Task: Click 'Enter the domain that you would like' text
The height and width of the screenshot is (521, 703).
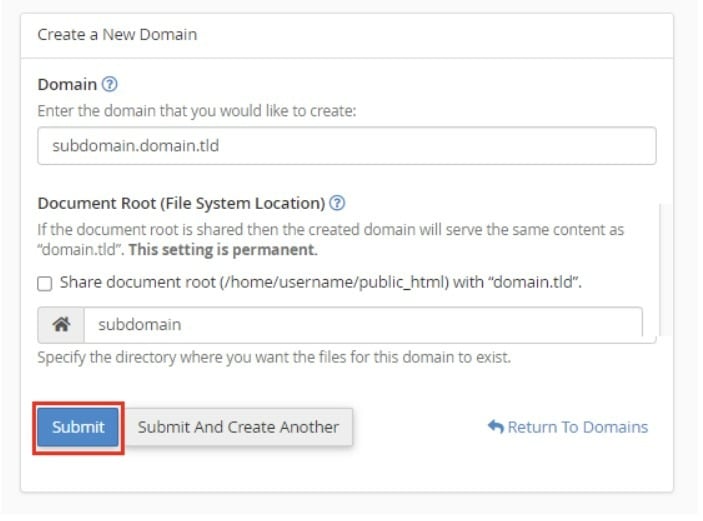Action: [x=197, y=111]
